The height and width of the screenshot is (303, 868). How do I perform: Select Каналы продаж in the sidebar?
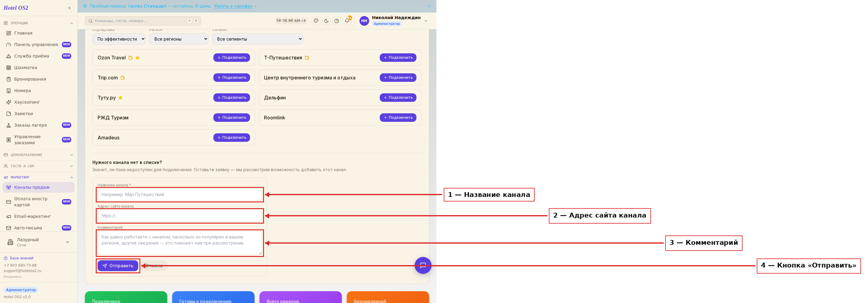click(39, 187)
